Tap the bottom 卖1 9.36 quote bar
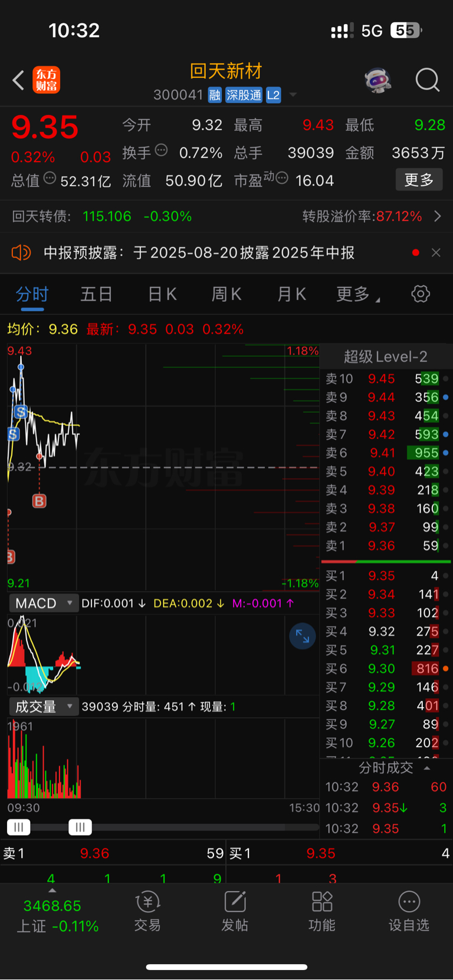 pyautogui.click(x=113, y=853)
